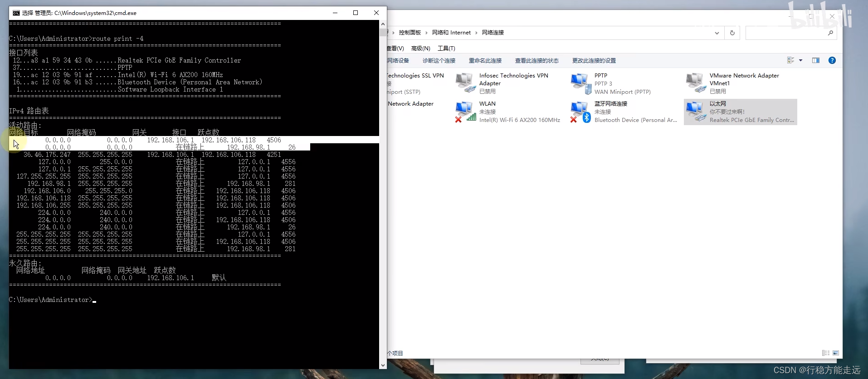Expand the chevron after 网络和 Internet breadcrumb
868x379 pixels.
[x=476, y=33]
